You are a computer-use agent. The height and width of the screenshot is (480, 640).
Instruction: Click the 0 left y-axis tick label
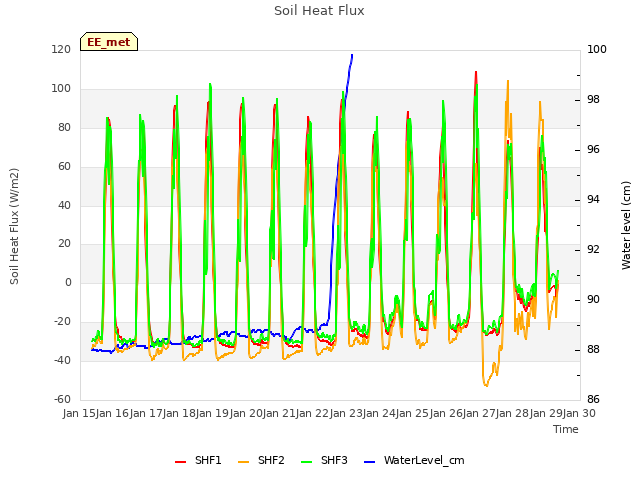68,282
